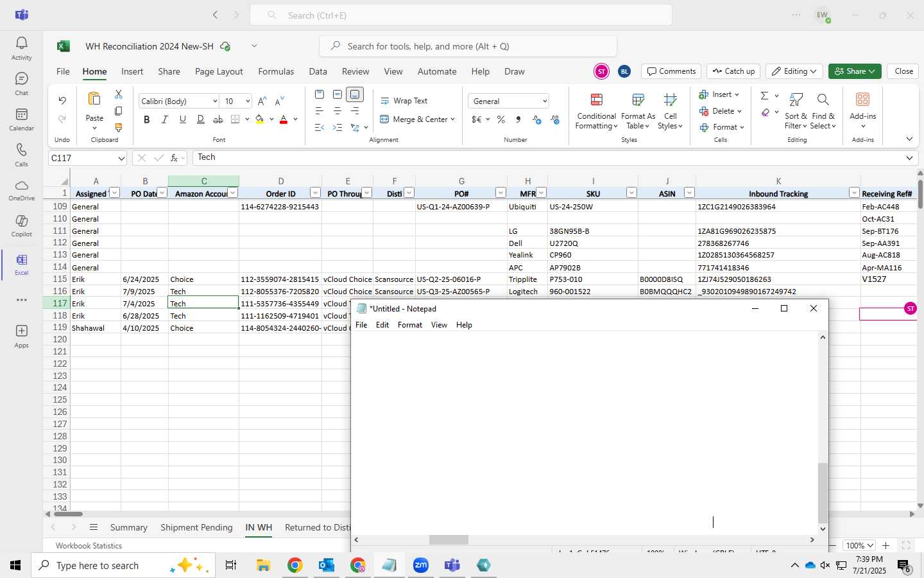
Task: Open File Explorer on the taskbar
Action: click(263, 565)
